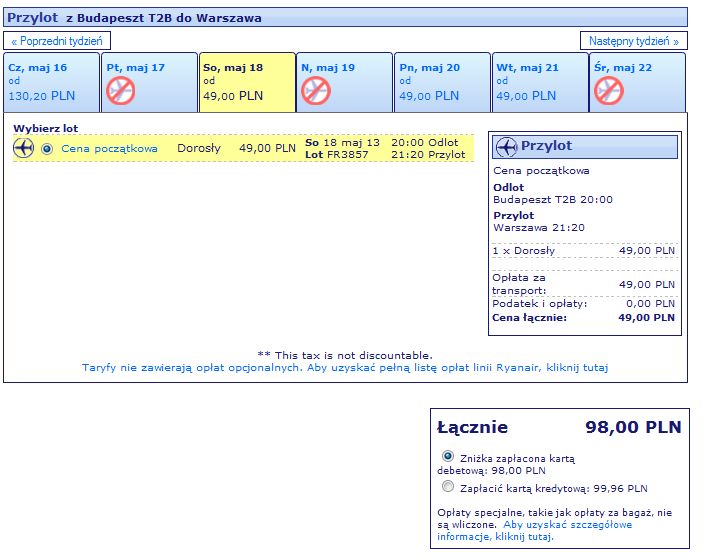The height and width of the screenshot is (557, 703).
Task: Click the flight number FR3857 text
Action: [x=347, y=155]
